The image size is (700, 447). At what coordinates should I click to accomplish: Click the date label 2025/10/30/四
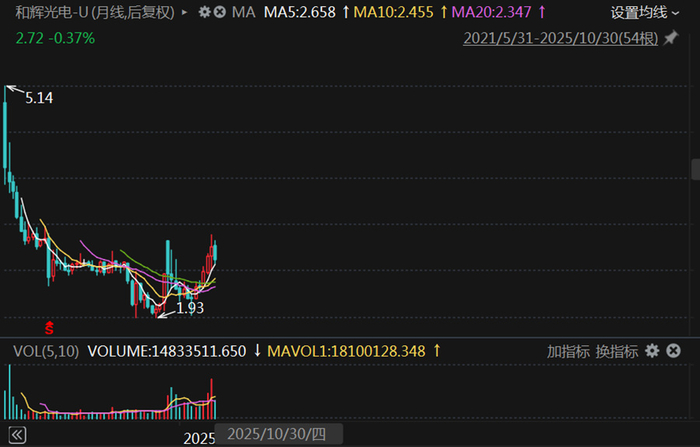point(277,434)
